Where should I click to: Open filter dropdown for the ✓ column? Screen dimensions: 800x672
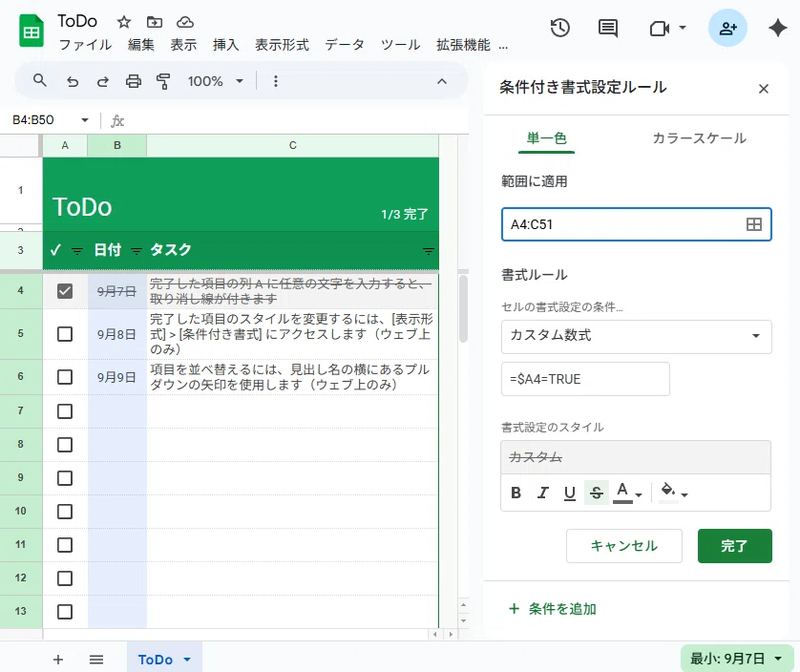click(x=77, y=250)
